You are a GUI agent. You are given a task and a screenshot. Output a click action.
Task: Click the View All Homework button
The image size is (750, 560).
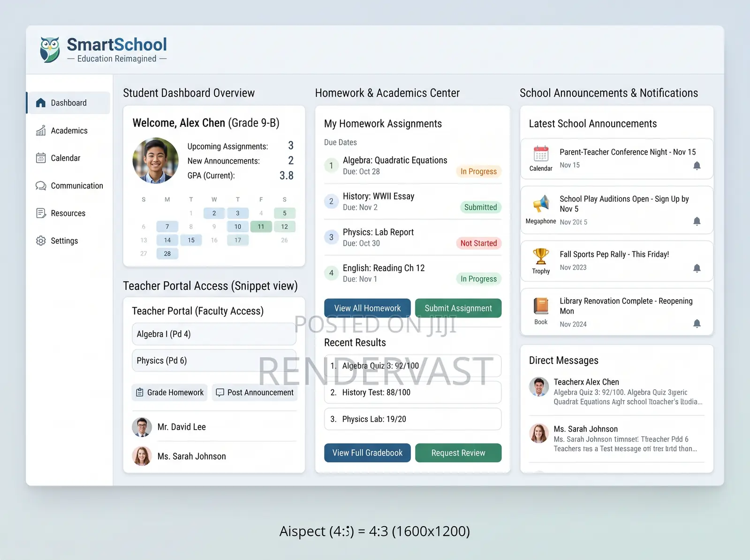coord(367,308)
